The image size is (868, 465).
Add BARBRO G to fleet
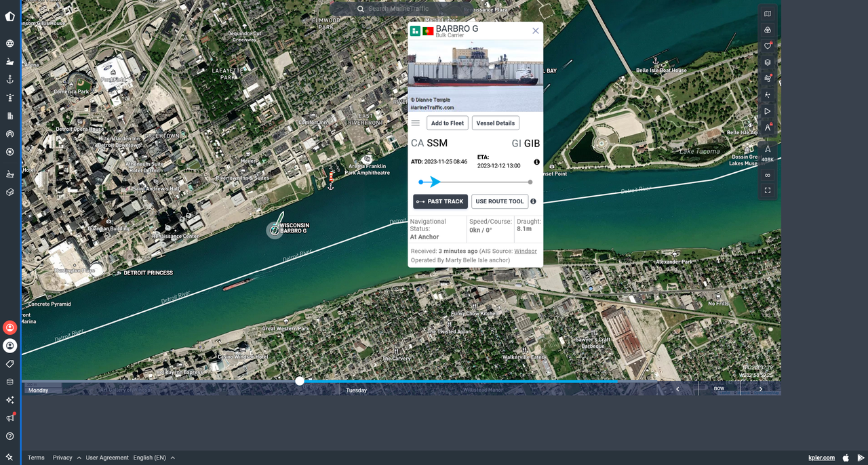click(x=448, y=123)
